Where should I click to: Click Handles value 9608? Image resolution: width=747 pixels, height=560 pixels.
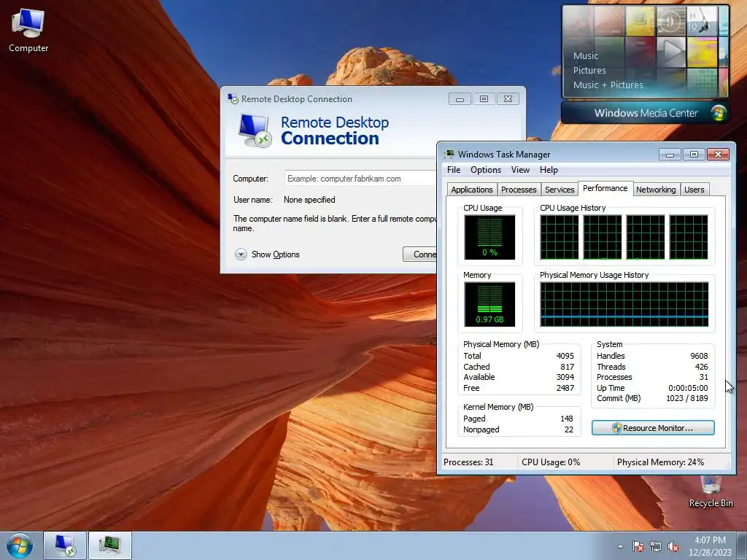(699, 356)
